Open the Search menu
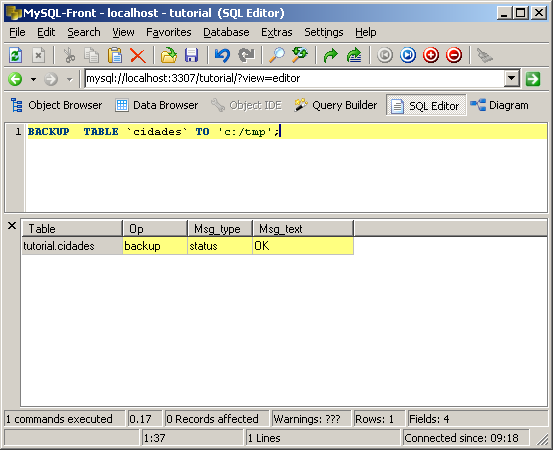The height and width of the screenshot is (450, 553). [84, 32]
